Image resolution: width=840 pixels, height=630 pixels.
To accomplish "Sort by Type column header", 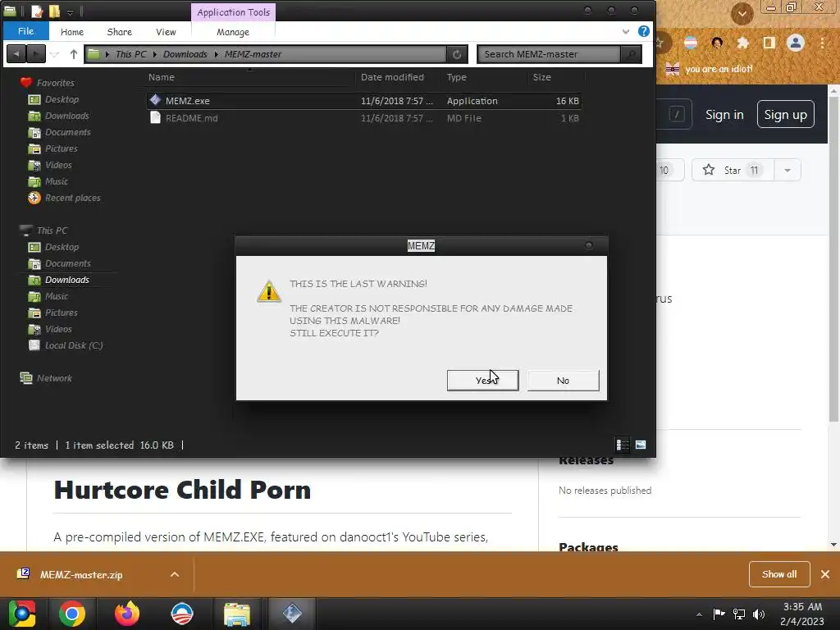I will pos(456,77).
